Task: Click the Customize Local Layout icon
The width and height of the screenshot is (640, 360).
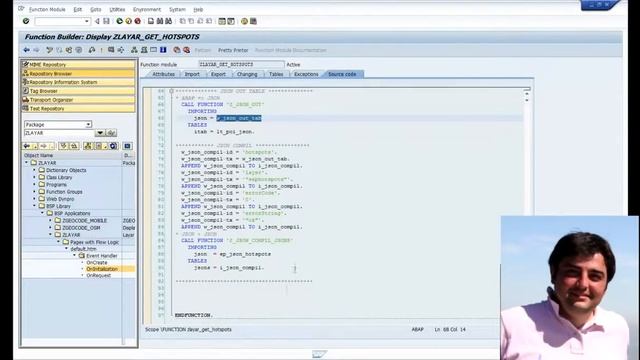Action: click(253, 21)
